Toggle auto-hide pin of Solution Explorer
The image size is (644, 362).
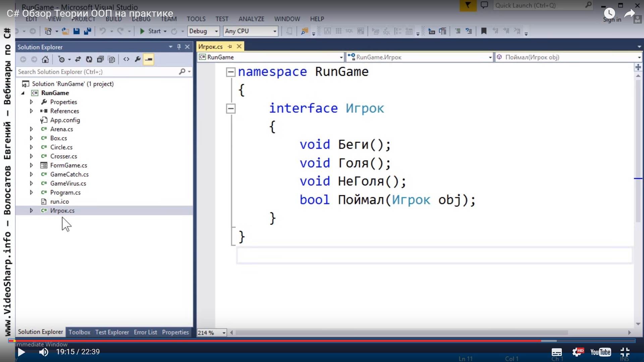click(179, 47)
